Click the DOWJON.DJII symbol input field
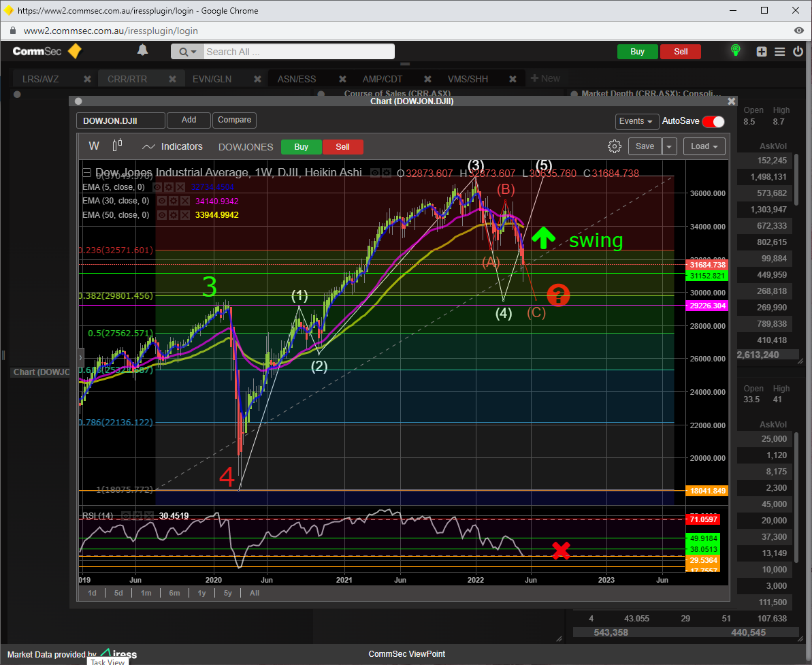This screenshot has height=665, width=812. point(120,120)
